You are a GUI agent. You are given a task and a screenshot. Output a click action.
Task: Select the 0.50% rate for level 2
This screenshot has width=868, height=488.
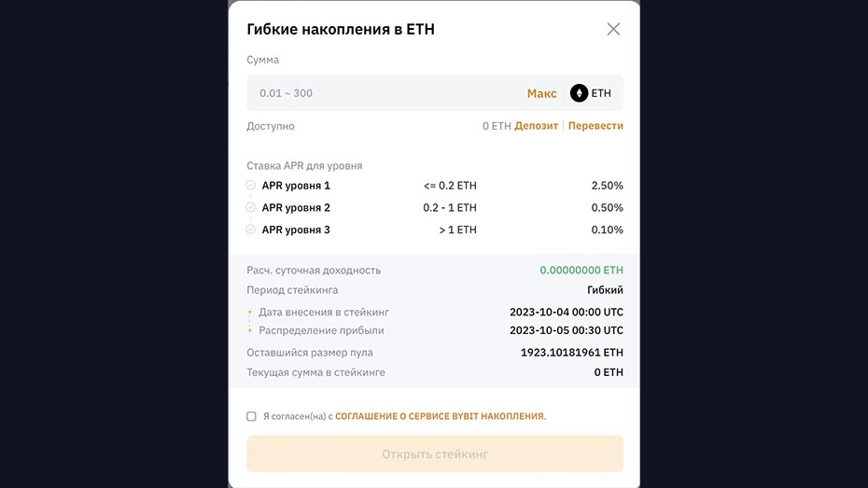(607, 208)
